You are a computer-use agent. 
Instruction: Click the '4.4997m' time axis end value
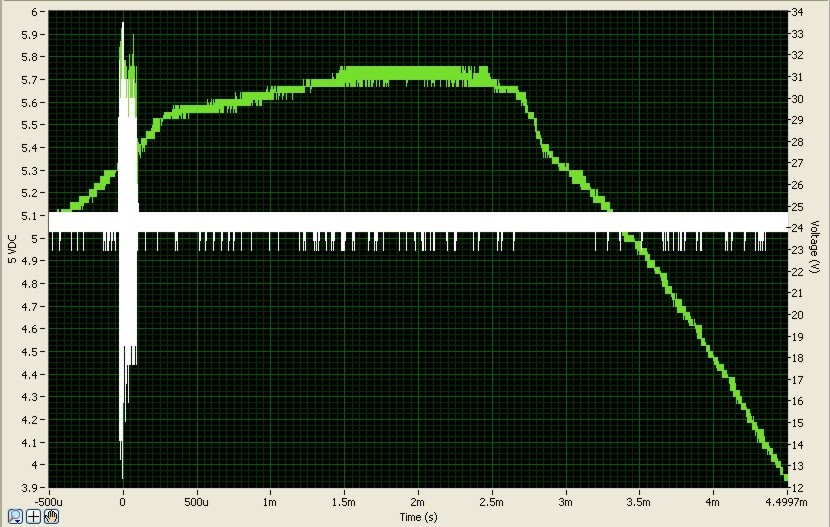pos(786,502)
